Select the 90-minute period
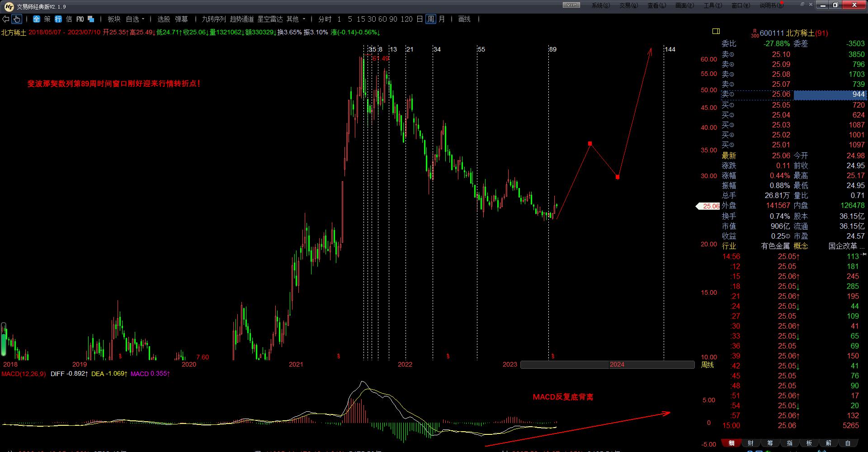 [393, 19]
